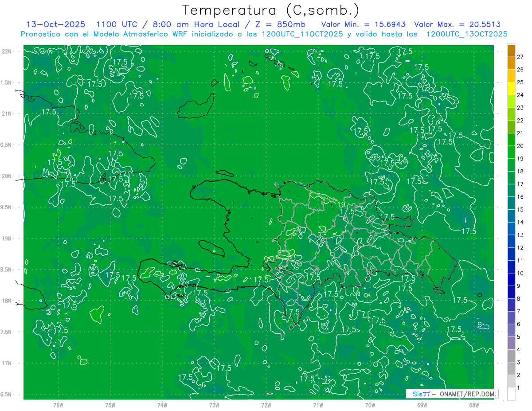
Task: Click the "71W" longitude label
Action: point(318,405)
